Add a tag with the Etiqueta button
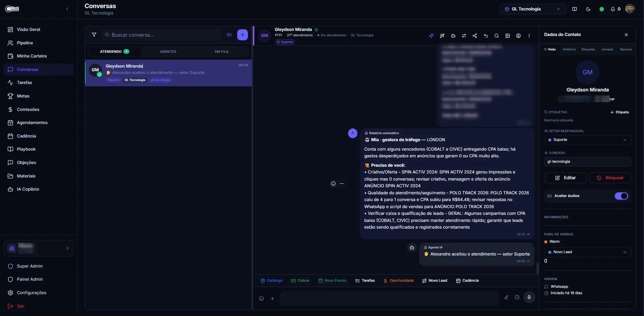644x316 pixels. tap(619, 112)
